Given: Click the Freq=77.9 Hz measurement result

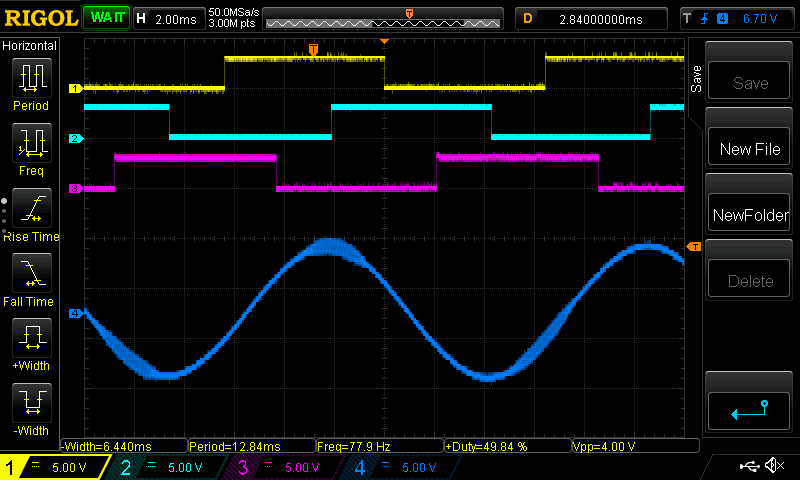Looking at the screenshot, I should (x=380, y=446).
